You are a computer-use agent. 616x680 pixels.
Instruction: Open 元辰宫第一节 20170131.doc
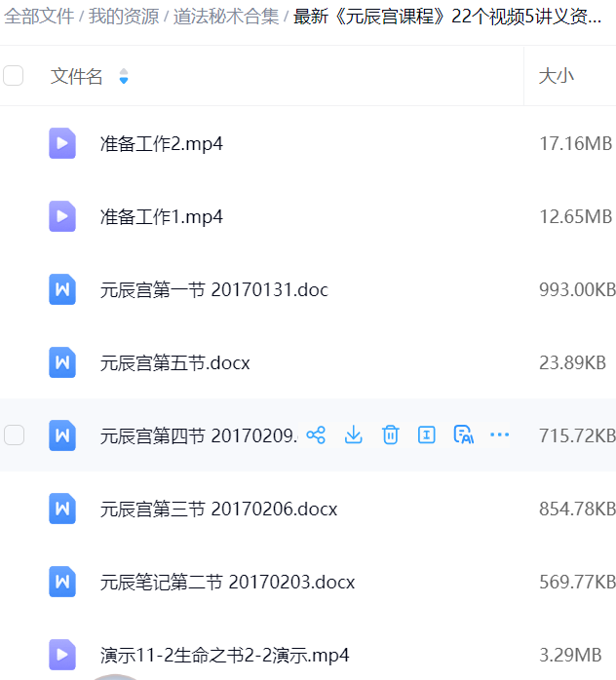[214, 289]
